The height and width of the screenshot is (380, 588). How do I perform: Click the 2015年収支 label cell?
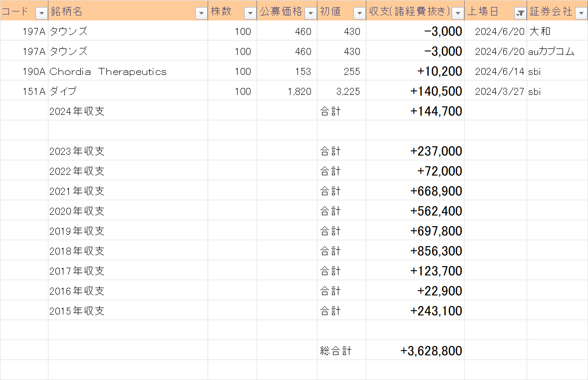coord(128,311)
